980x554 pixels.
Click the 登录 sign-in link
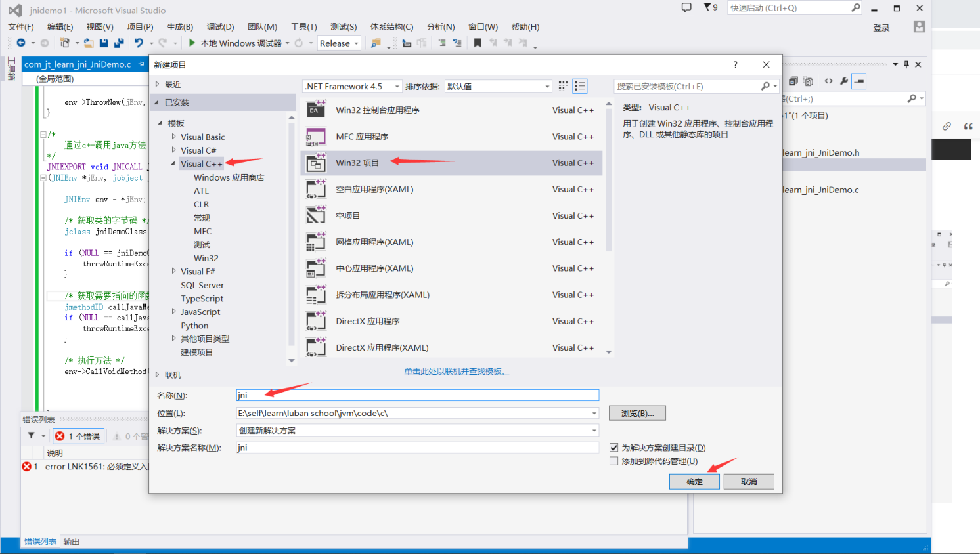[881, 28]
